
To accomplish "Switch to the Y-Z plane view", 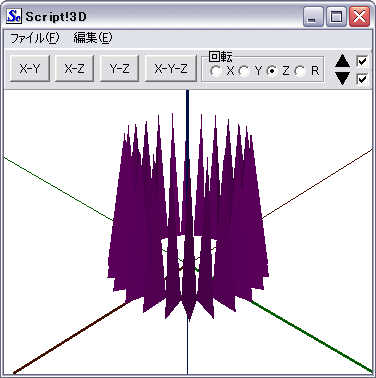I will (119, 68).
